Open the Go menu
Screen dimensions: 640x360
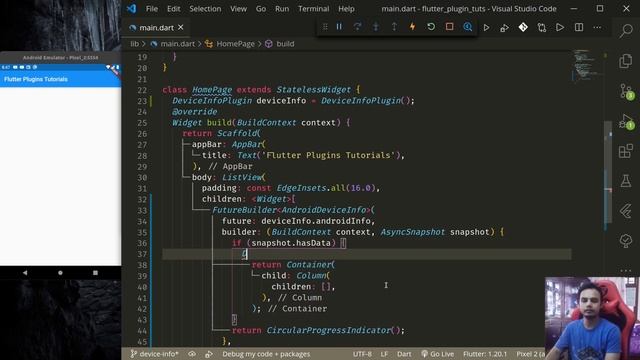coord(261,9)
